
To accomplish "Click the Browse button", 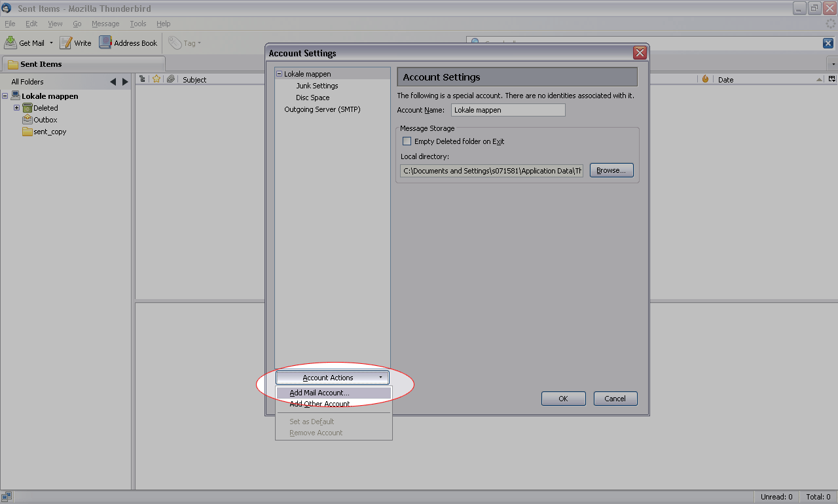I will click(611, 170).
